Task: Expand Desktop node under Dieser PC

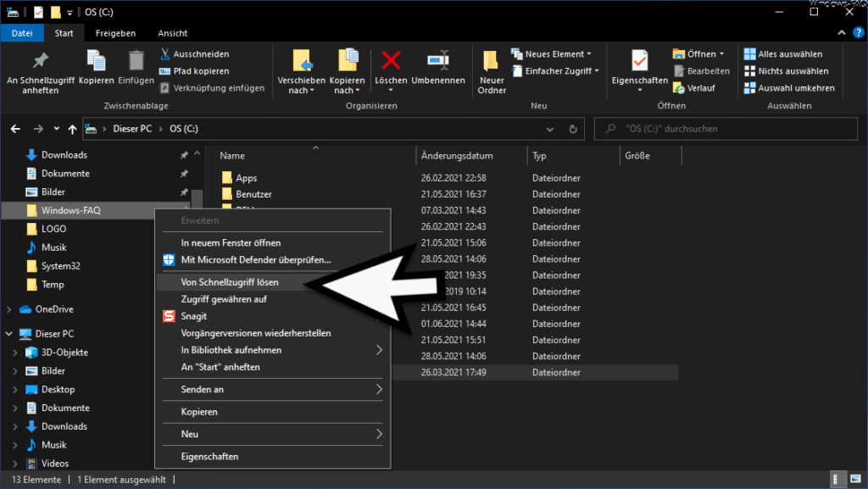Action: point(15,390)
